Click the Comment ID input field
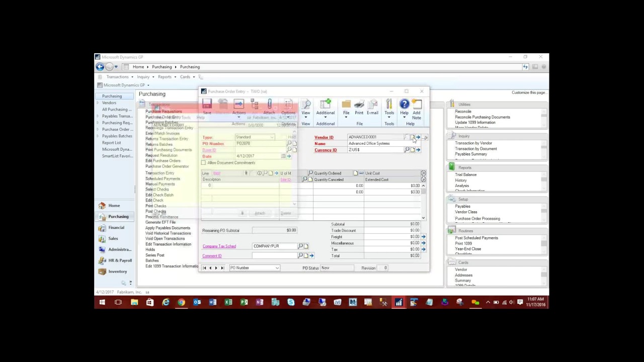The image size is (644, 362). (x=275, y=255)
